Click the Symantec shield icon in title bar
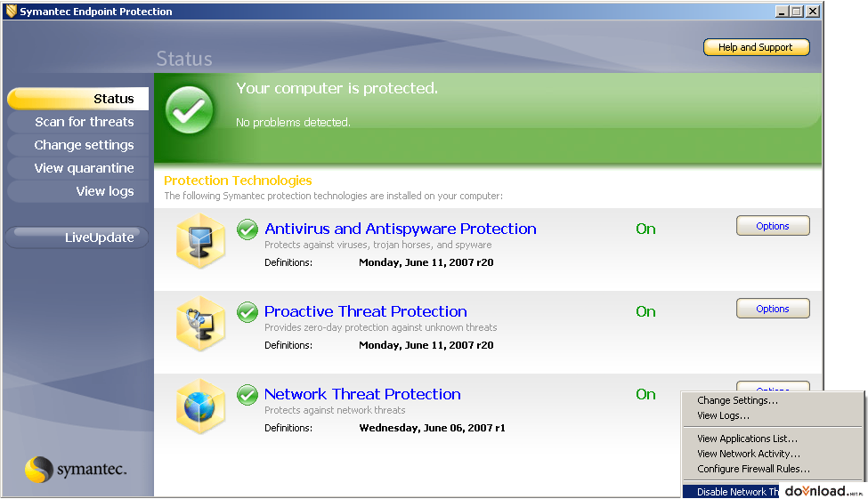This screenshot has height=499, width=868. (x=11, y=11)
